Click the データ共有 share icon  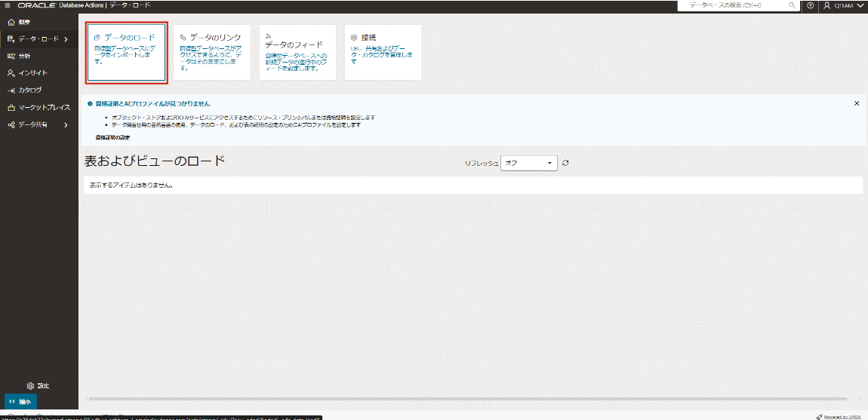11,124
